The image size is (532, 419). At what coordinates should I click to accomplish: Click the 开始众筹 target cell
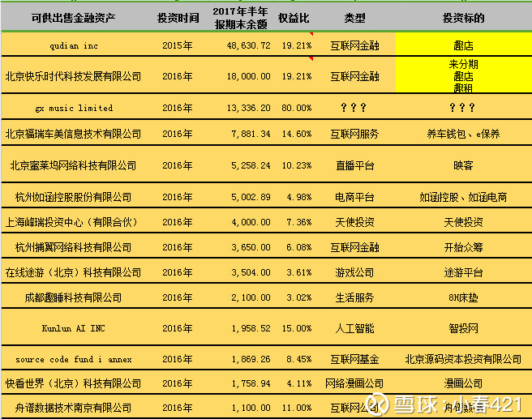pyautogui.click(x=463, y=247)
